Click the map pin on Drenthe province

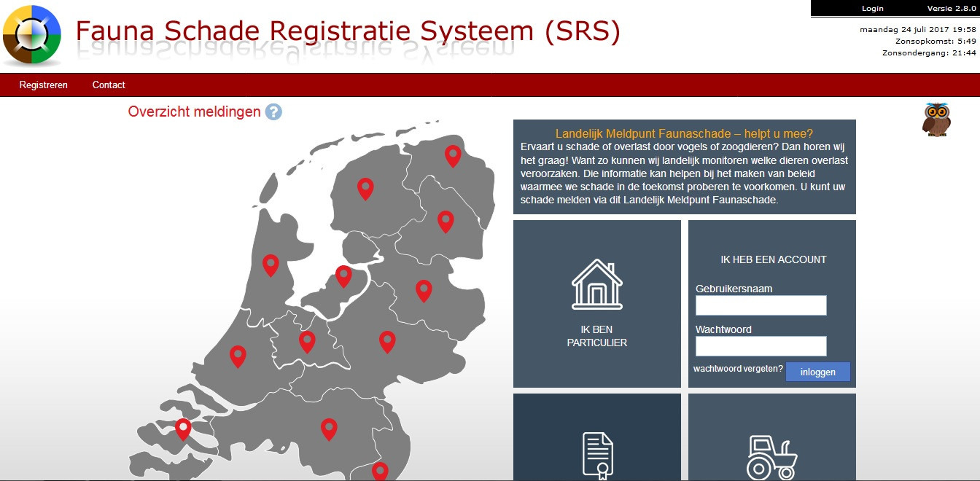point(446,222)
